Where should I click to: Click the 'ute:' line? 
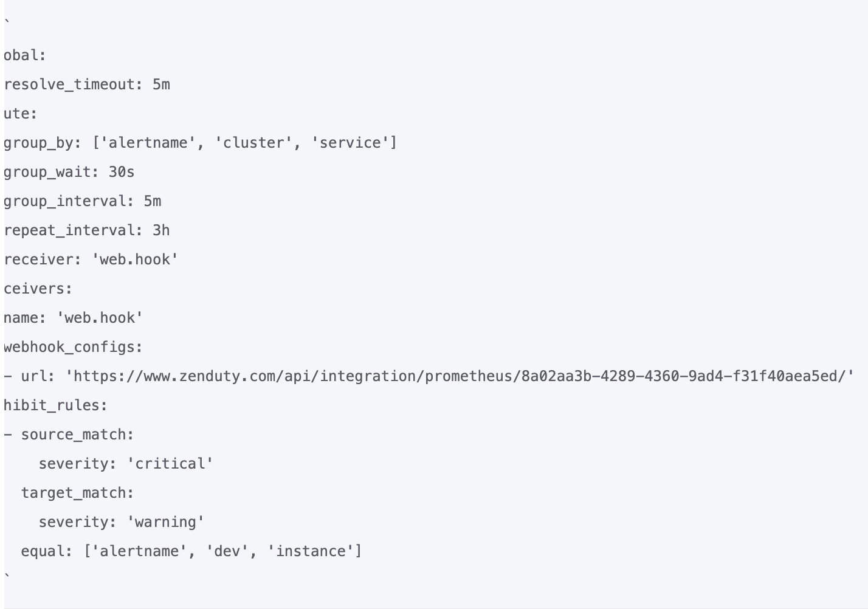click(x=21, y=114)
